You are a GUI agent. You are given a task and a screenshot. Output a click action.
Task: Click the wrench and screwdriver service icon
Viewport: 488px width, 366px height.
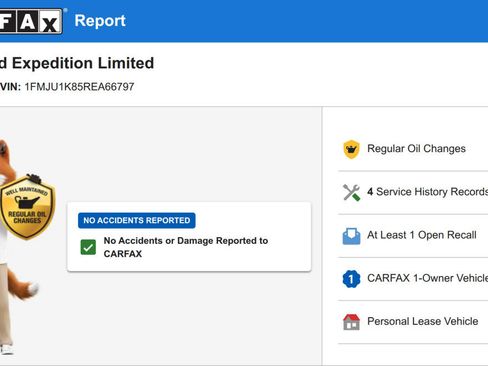pyautogui.click(x=351, y=192)
